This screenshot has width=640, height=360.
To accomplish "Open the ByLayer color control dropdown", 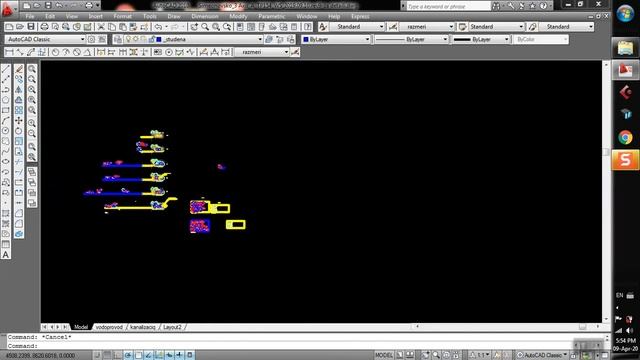I will coord(336,39).
